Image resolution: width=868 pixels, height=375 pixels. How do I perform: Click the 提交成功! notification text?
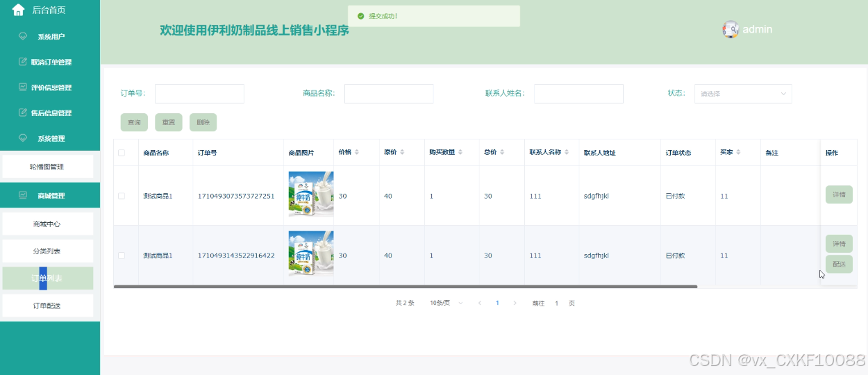(x=383, y=16)
